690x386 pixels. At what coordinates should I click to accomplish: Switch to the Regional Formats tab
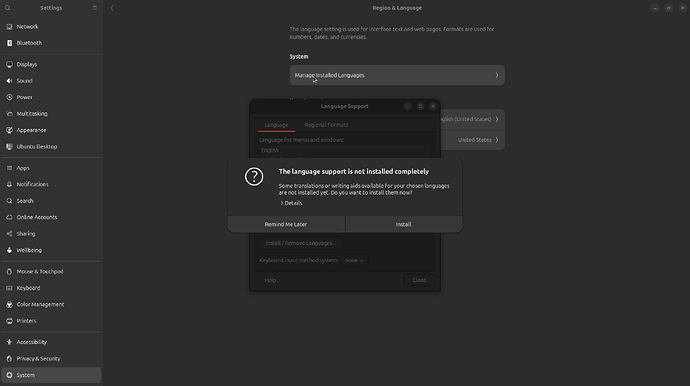(x=327, y=125)
